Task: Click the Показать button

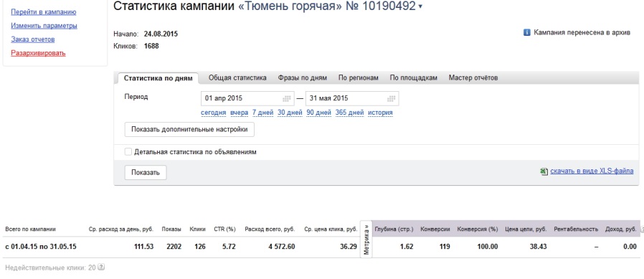Action: click(x=146, y=173)
